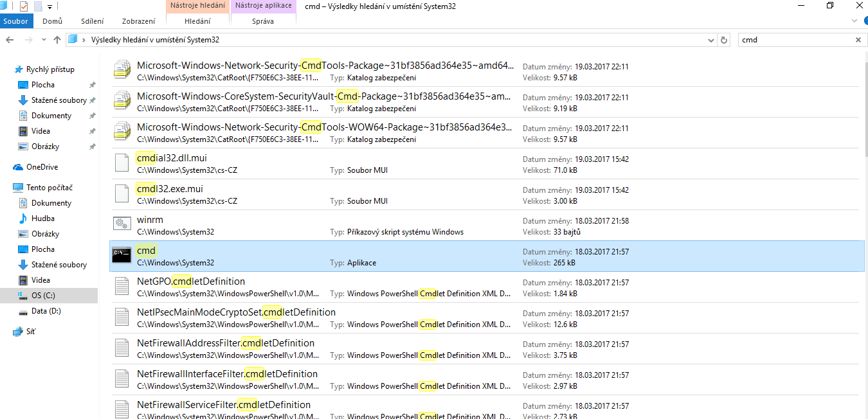Go back with the left arrow button

tap(10, 40)
